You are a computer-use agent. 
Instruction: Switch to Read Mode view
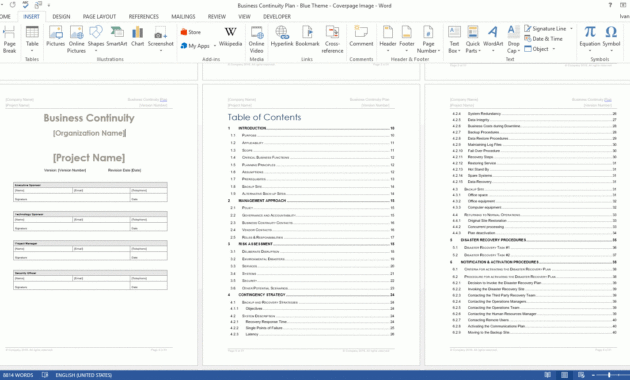(548, 375)
